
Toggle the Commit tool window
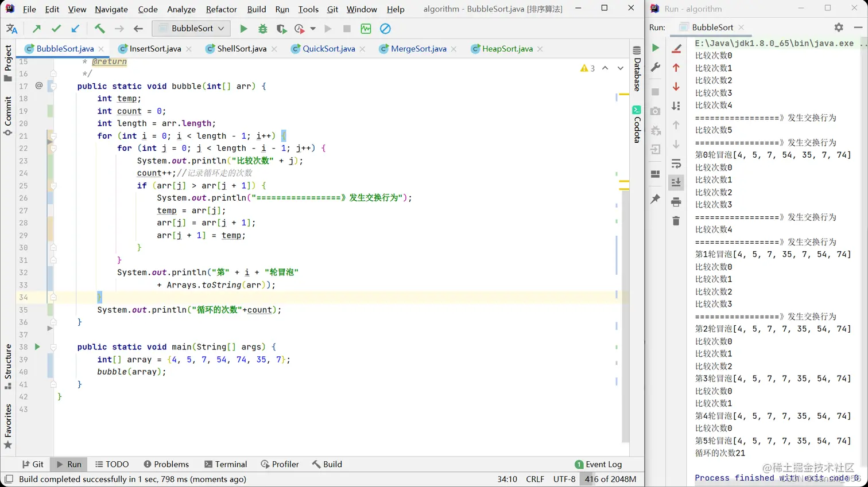8,116
